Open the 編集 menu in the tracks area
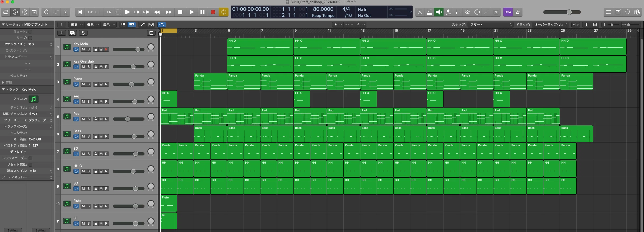 76,25
